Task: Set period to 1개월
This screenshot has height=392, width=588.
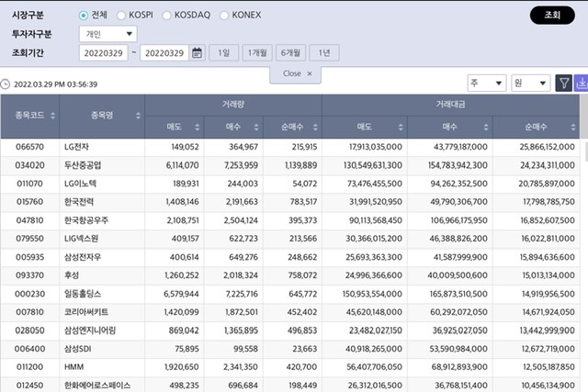Action: tap(256, 53)
